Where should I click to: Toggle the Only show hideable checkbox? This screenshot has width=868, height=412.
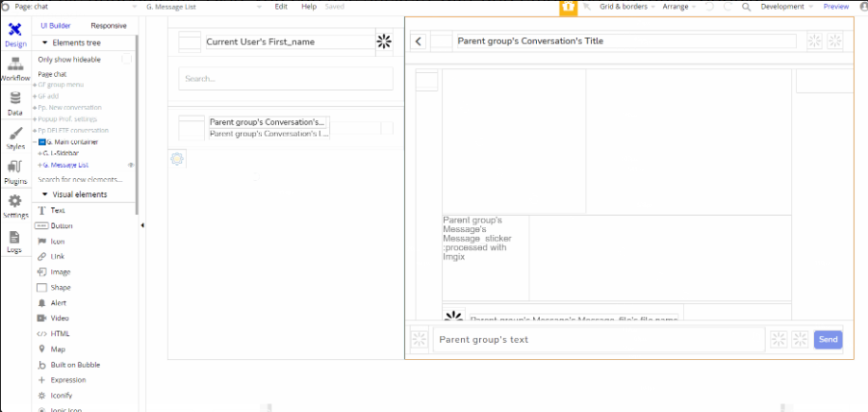126,60
